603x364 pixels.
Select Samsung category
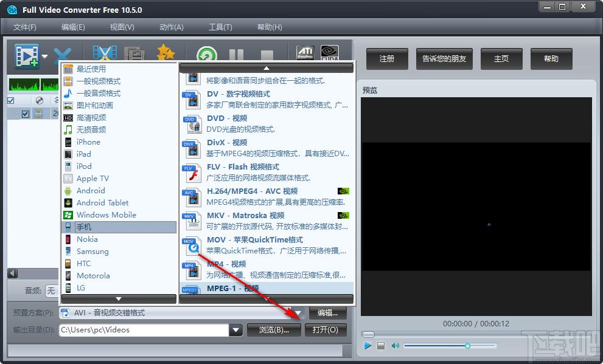119,252
